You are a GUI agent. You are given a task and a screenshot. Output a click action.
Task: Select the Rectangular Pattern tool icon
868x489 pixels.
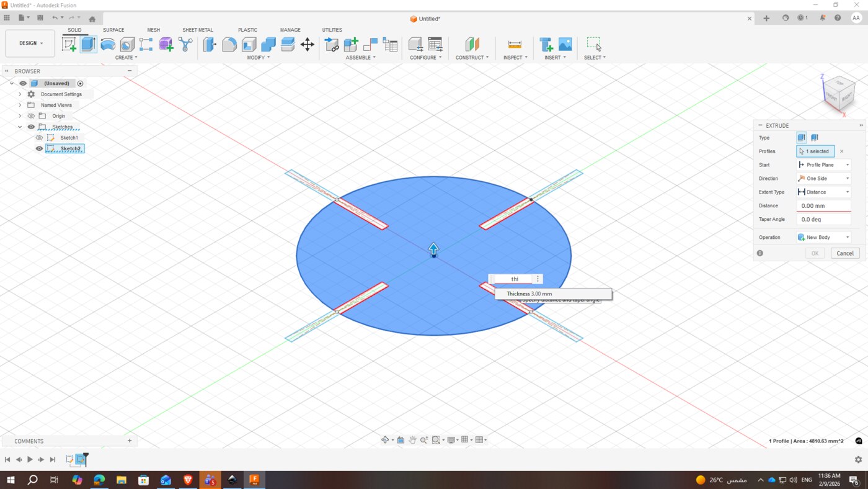pos(146,44)
